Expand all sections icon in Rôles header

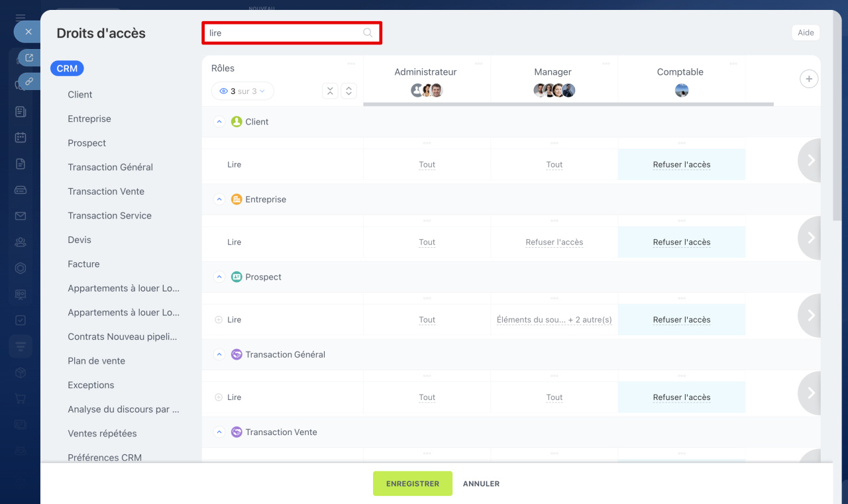(x=349, y=91)
